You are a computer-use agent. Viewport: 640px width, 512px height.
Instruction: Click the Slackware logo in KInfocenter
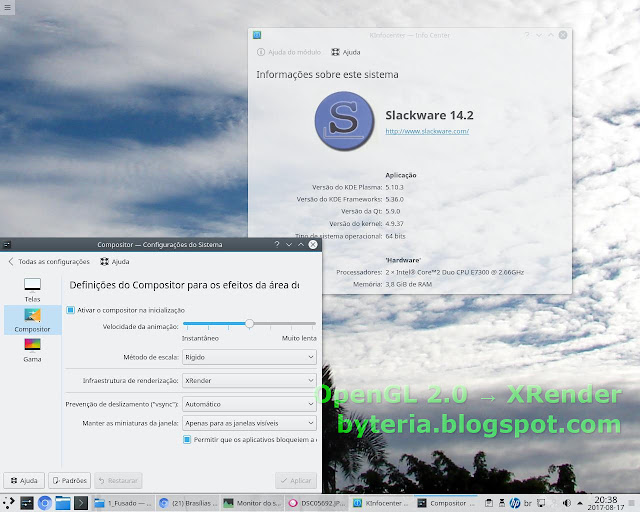coord(344,121)
